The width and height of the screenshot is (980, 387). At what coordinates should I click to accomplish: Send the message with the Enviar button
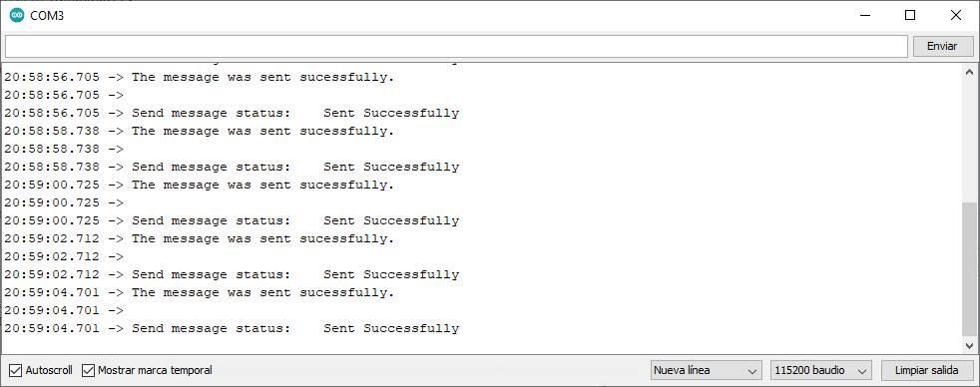click(942, 46)
